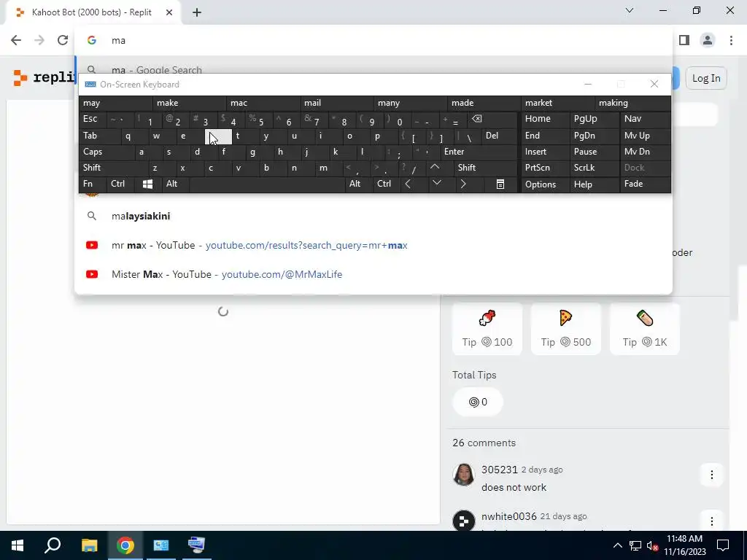Toggle the Fade key on the On-Screen Keyboard

coord(645,184)
